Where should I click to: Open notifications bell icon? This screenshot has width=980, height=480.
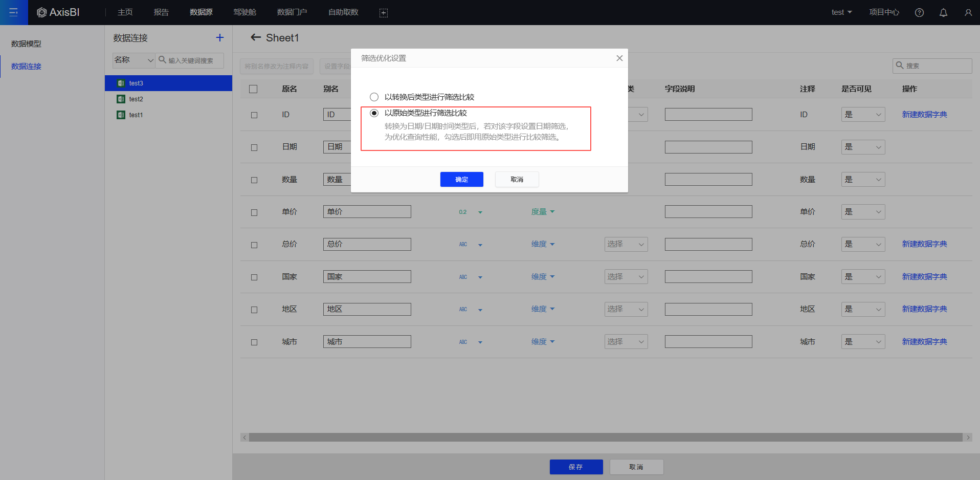(x=943, y=13)
